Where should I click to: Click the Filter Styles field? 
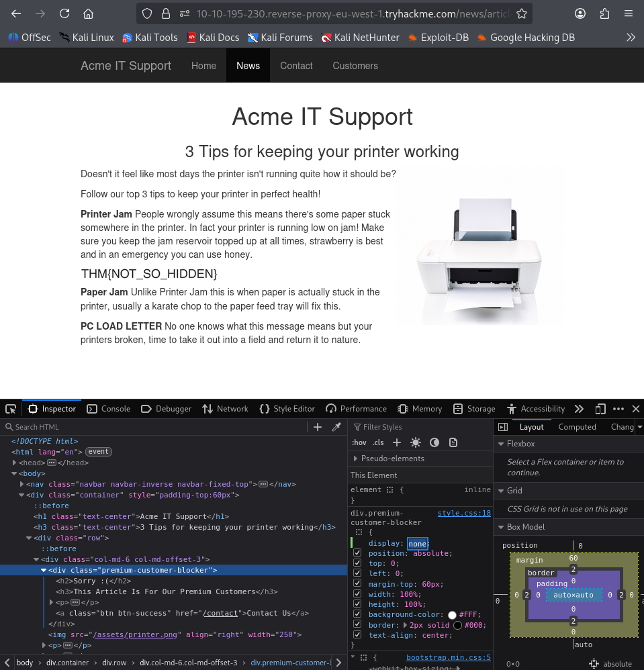(421, 427)
